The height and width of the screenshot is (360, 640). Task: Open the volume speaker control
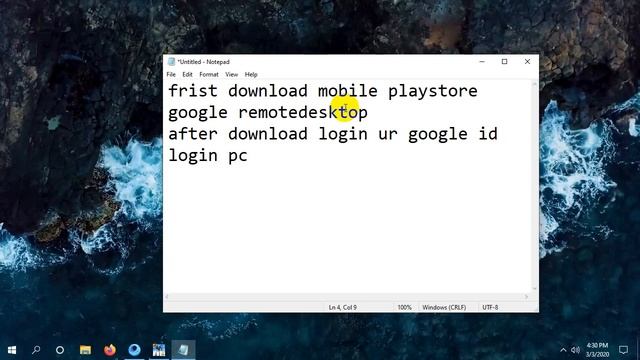576,350
